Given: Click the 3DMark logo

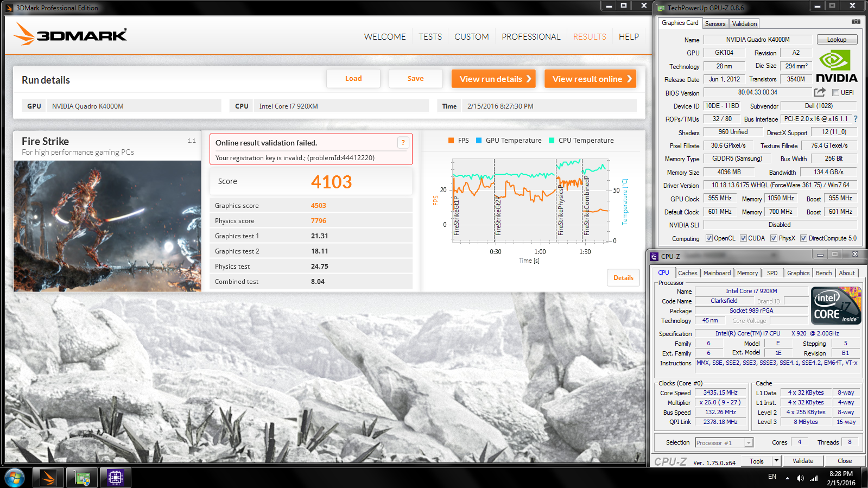Looking at the screenshot, I should click(70, 34).
